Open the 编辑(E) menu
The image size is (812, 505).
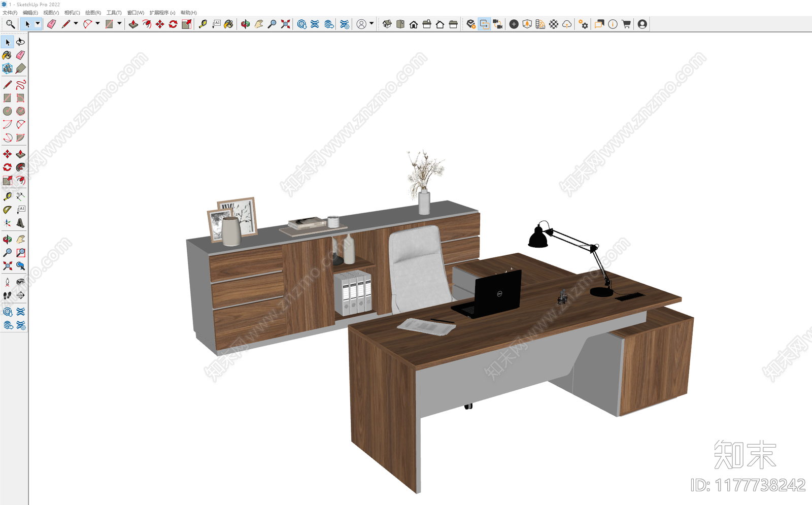[30, 13]
